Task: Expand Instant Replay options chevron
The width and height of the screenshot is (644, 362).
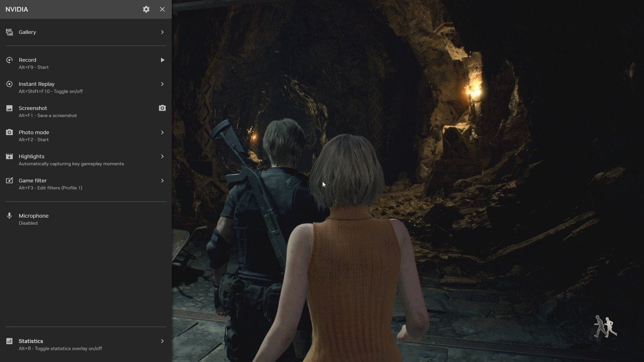Action: coord(162,84)
